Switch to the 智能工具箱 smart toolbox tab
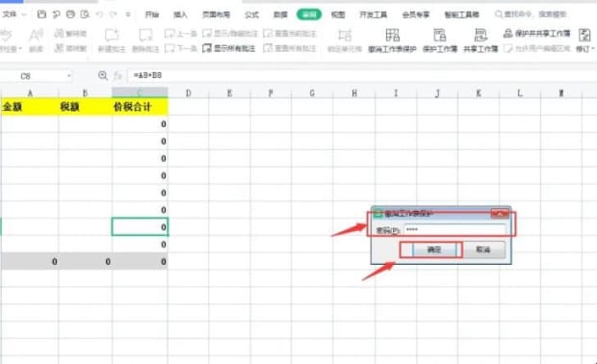This screenshot has width=597, height=364. pyautogui.click(x=461, y=14)
